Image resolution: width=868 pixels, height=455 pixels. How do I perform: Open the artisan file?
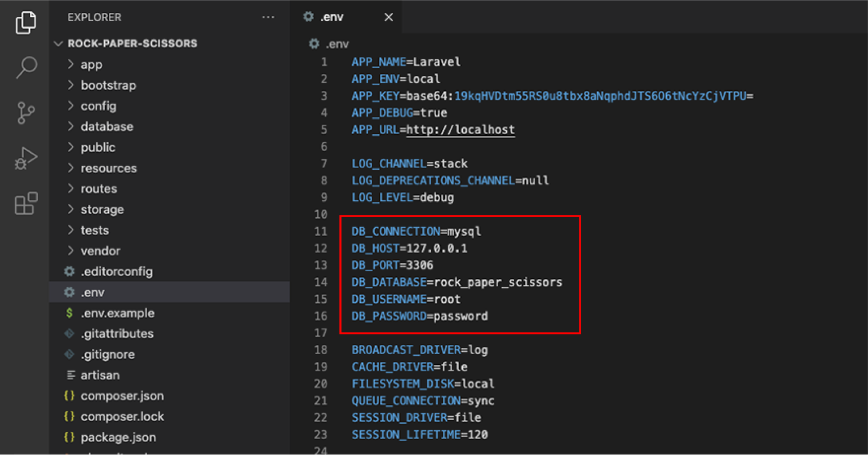[170, 375]
